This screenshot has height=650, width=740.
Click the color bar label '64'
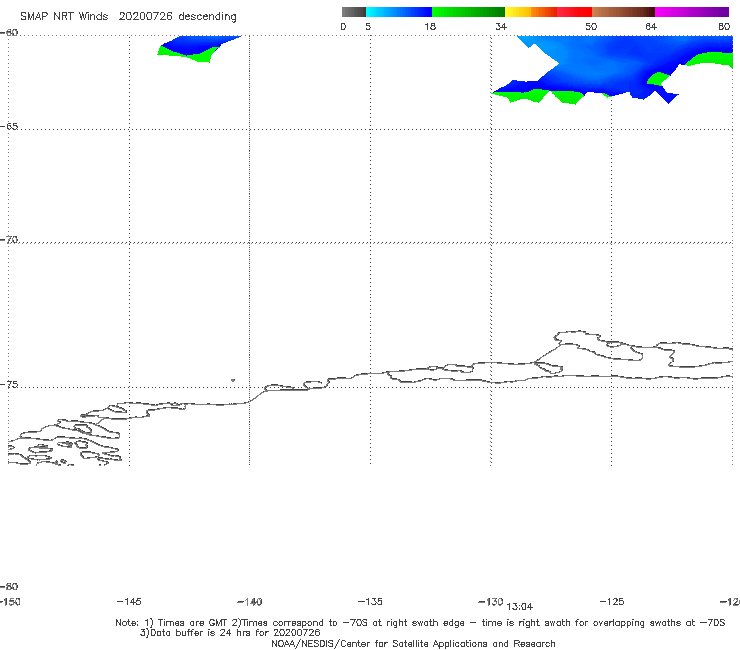click(651, 26)
